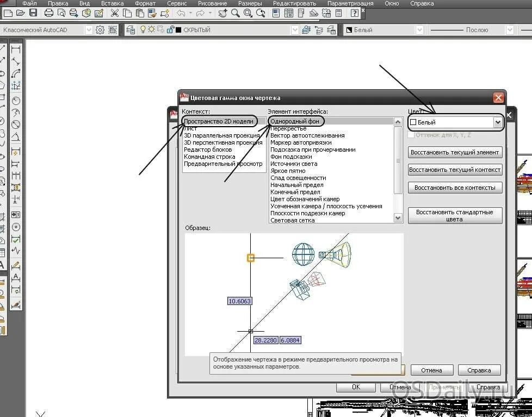The image size is (532, 417).
Task: Toggle layer freeze sun icon
Action: coord(151,30)
